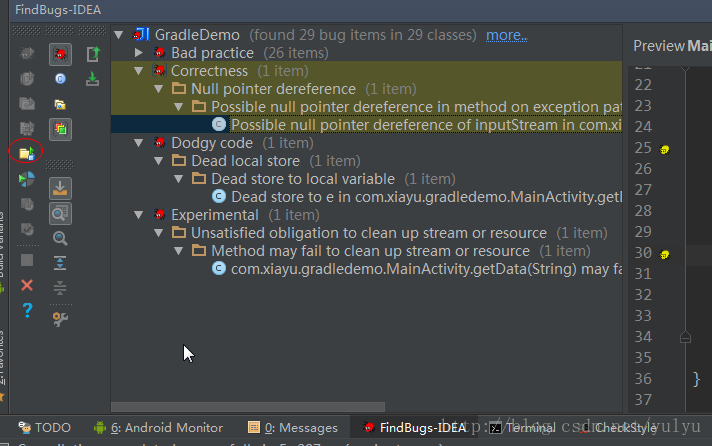Toggle autoscroll to source
Screen dimensions: 712x446
(60, 188)
